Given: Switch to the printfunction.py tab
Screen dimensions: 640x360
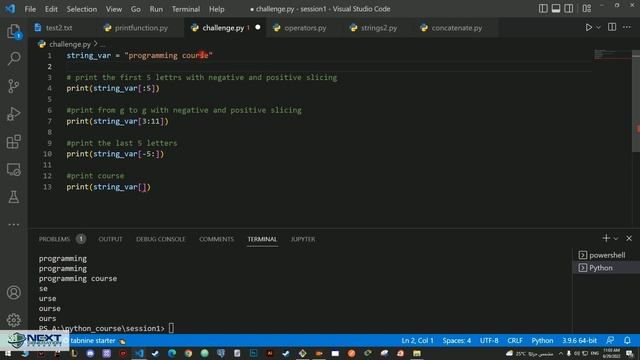Looking at the screenshot, I should tap(141, 28).
